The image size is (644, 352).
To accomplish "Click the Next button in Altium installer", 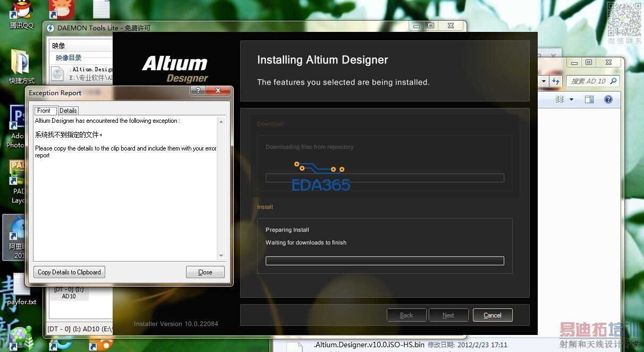I will point(448,315).
